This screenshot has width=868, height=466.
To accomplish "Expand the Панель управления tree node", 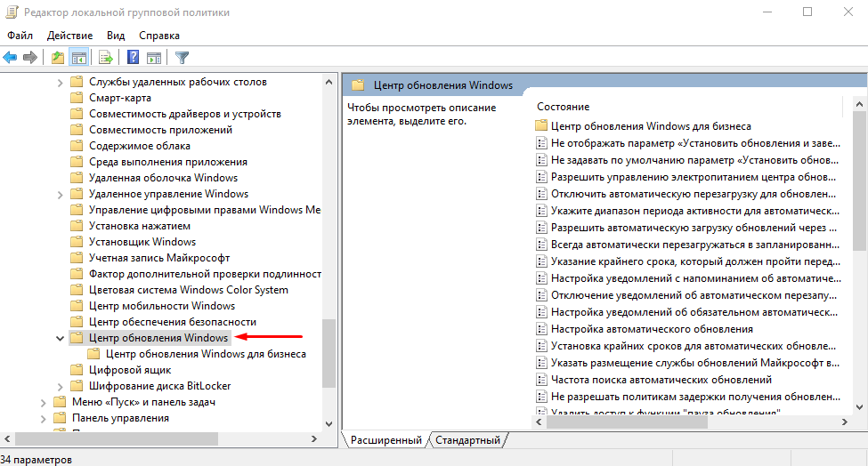I will (x=44, y=419).
